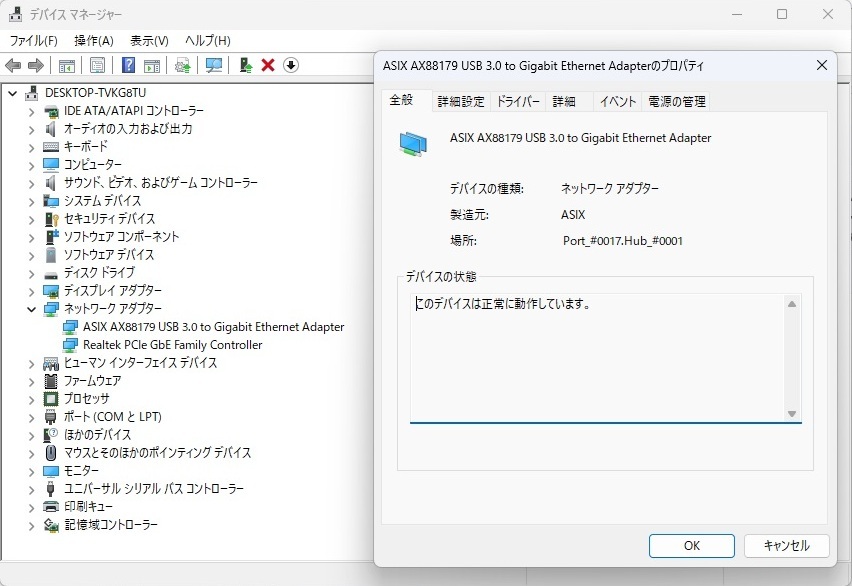Collapse the DESKTOP-TVKG8TU root node
The width and height of the screenshot is (852, 586).
pos(12,93)
